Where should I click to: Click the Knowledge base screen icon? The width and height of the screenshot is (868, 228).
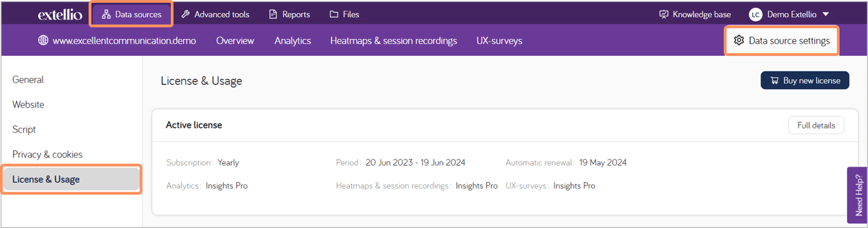tap(664, 14)
